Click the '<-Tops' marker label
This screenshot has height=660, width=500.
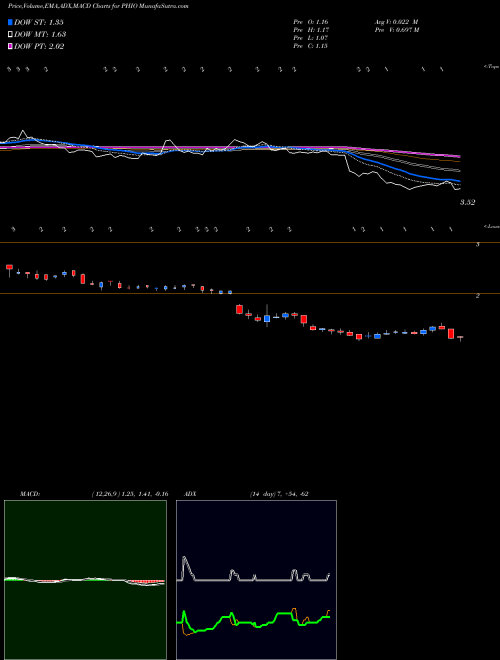(492, 67)
